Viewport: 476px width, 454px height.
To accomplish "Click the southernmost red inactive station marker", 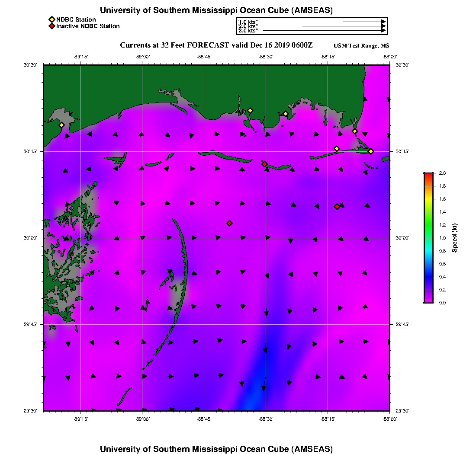I will 229,223.
